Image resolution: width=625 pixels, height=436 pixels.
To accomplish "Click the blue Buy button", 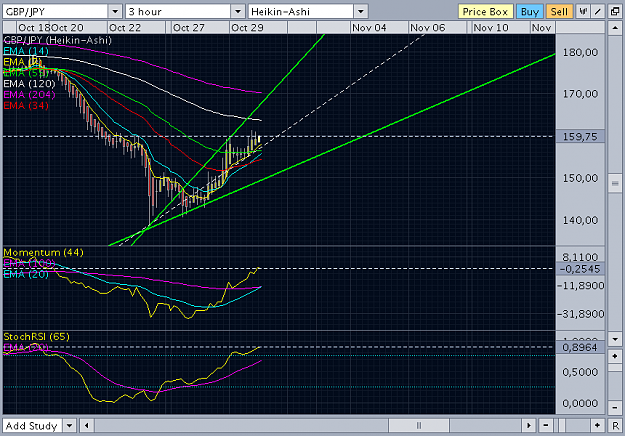I will pyautogui.click(x=530, y=12).
